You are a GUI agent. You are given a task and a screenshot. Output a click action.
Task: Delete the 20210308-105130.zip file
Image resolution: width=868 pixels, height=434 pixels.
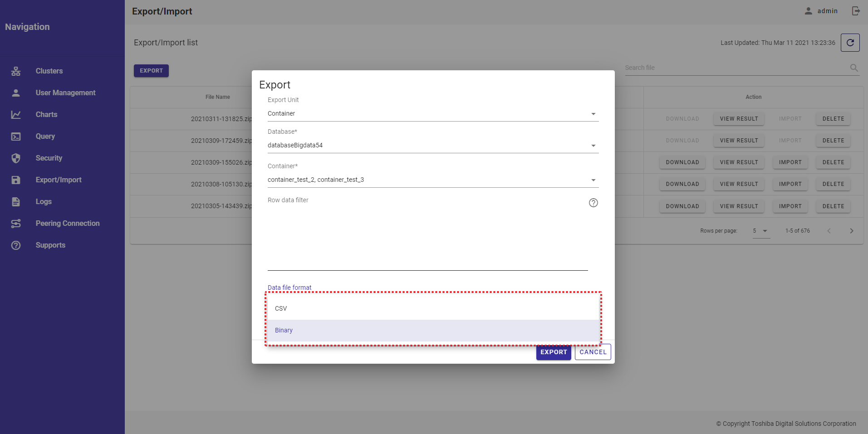coord(833,184)
